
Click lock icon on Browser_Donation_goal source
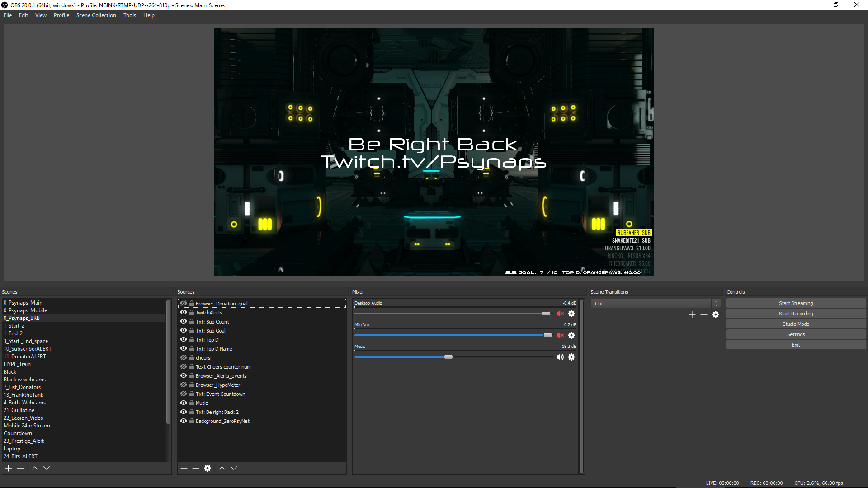[x=192, y=304]
